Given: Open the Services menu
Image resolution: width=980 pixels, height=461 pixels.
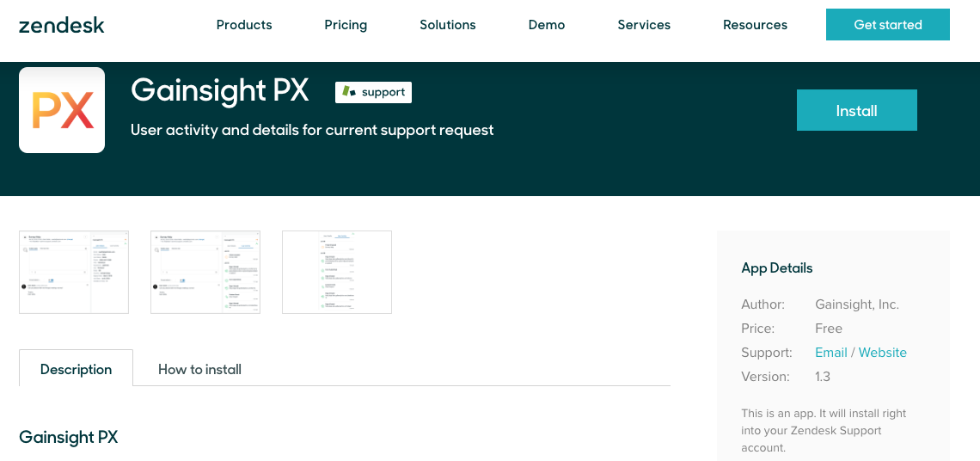Looking at the screenshot, I should pos(644,25).
